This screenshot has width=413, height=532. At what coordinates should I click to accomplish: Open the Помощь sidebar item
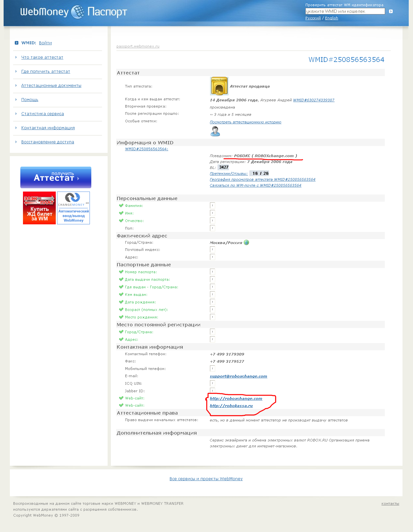pyautogui.click(x=30, y=100)
